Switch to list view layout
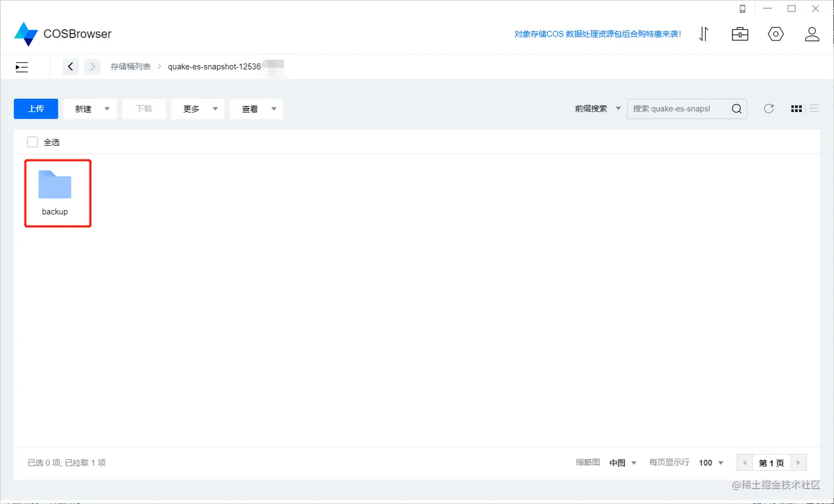Screen dimensions: 834x504 click(815, 109)
